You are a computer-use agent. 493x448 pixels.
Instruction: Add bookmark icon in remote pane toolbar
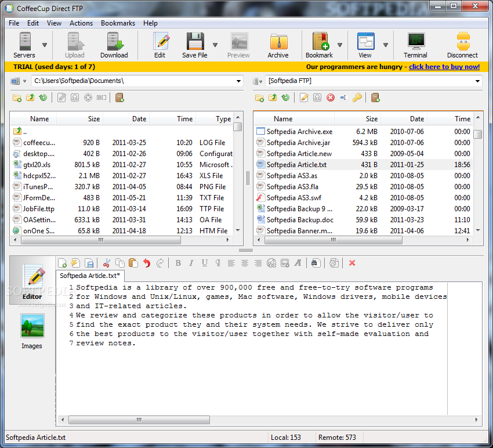tap(375, 98)
